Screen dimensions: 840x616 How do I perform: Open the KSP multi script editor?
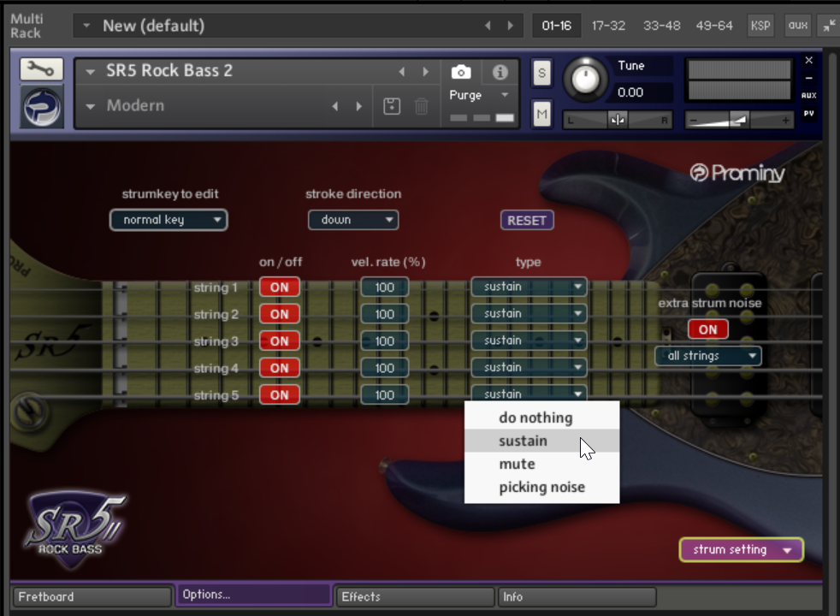pyautogui.click(x=760, y=26)
